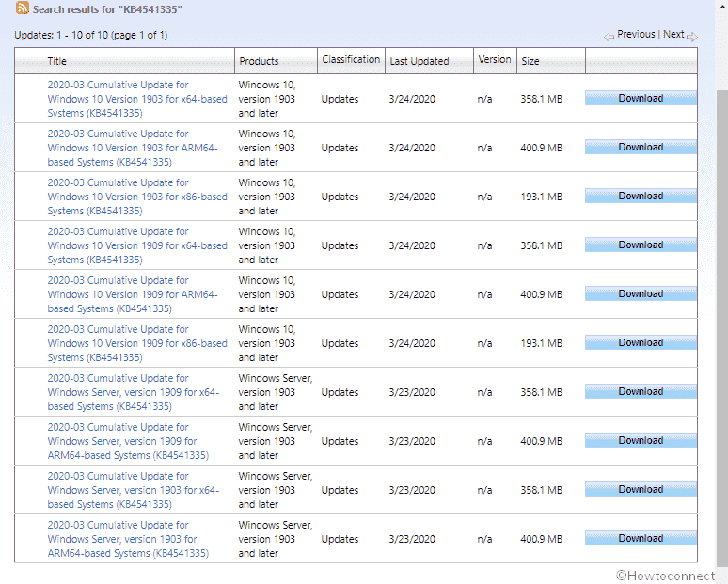728x584 pixels.
Task: Click the Previous page arrow icon
Action: tap(609, 37)
